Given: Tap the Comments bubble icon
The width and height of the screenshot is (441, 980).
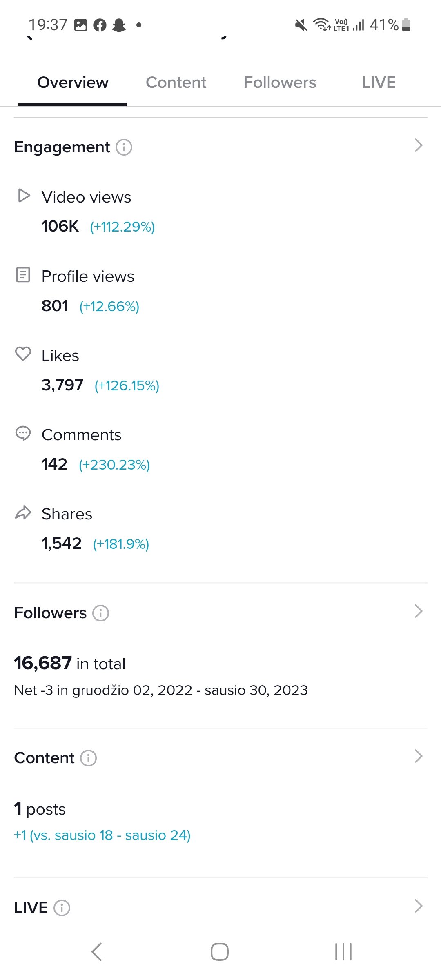Looking at the screenshot, I should (x=23, y=433).
